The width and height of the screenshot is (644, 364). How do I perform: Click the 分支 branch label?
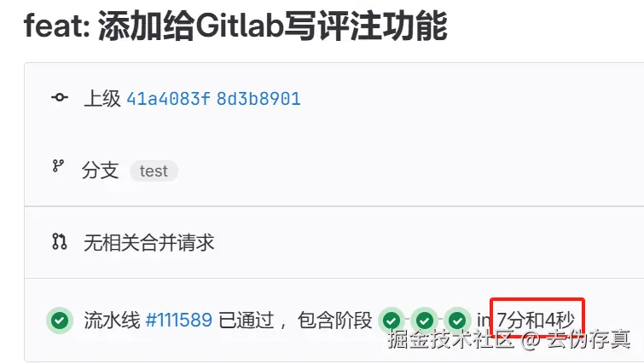click(101, 170)
